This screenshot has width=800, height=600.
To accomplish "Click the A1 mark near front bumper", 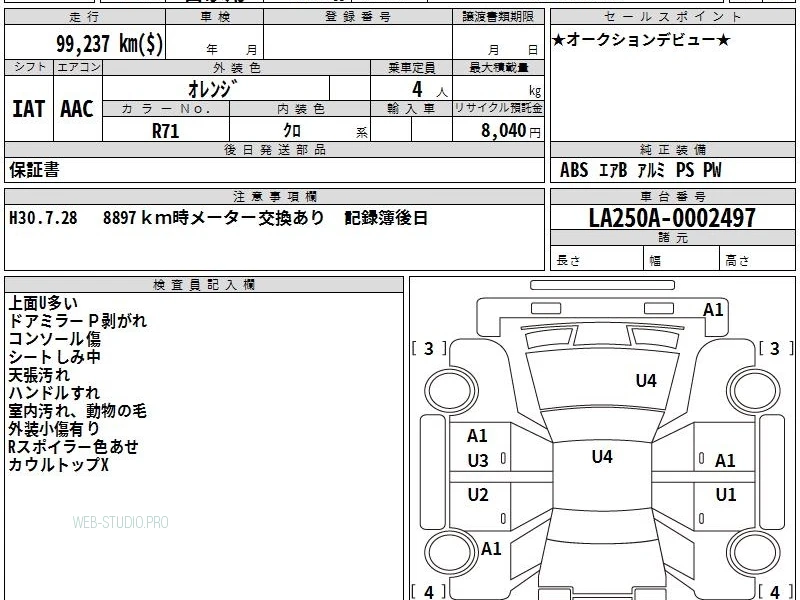I will click(x=713, y=310).
